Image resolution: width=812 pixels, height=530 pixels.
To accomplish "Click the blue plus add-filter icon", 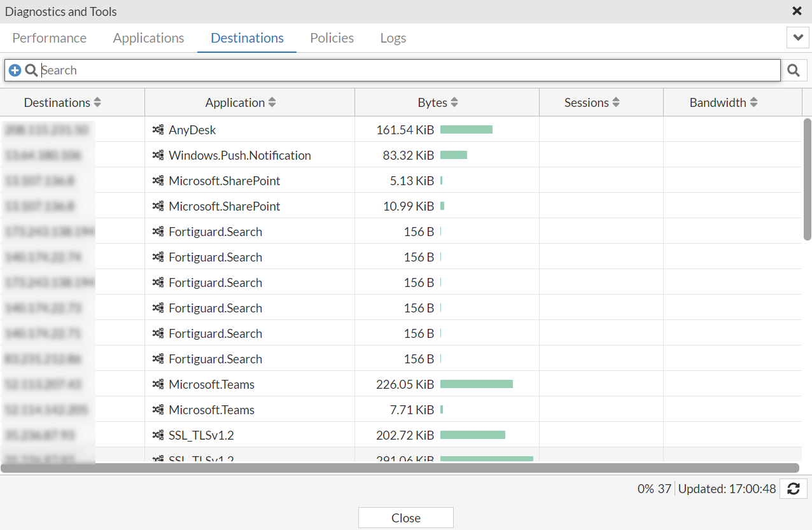I will coord(15,71).
